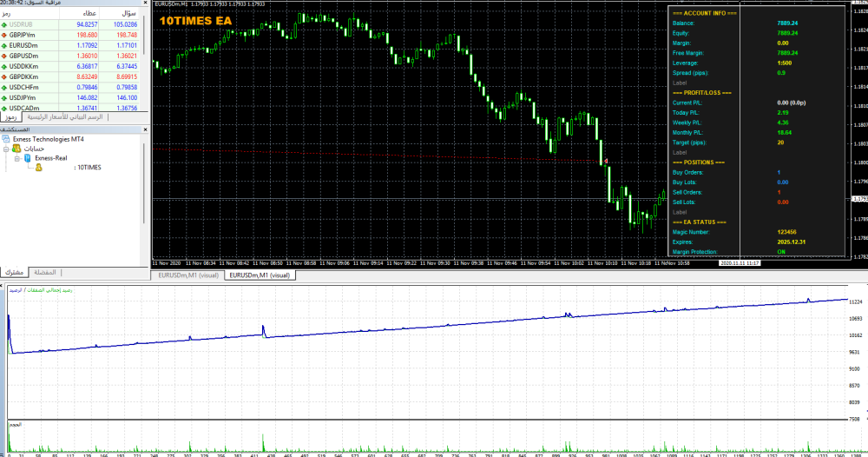Screen dimensions: 868x457
Task: Click the GBPUSDm direction arrow icon
Action: [5, 56]
